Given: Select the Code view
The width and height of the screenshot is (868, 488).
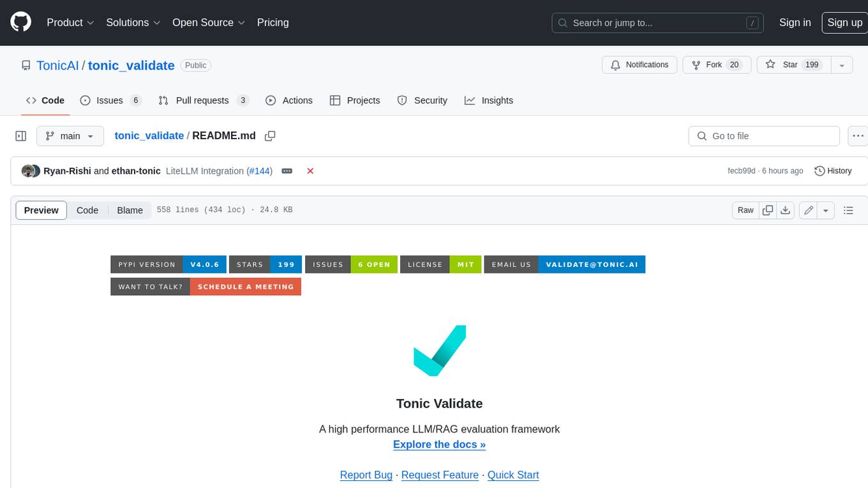Looking at the screenshot, I should coord(87,210).
